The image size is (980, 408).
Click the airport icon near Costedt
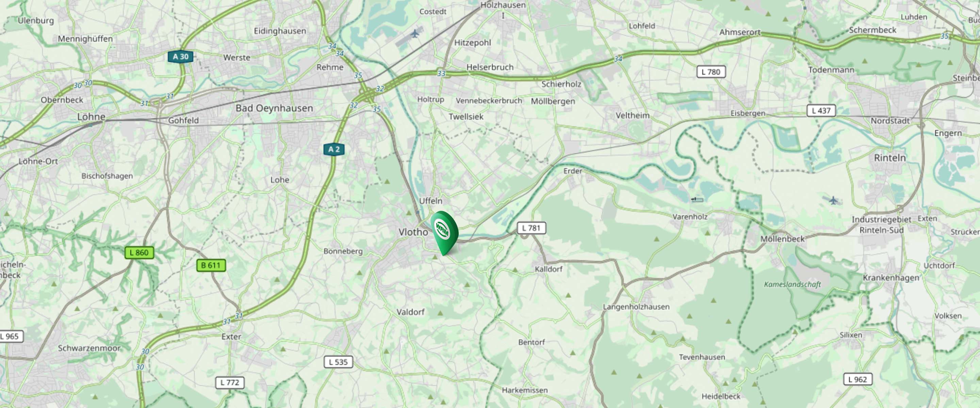415,33
